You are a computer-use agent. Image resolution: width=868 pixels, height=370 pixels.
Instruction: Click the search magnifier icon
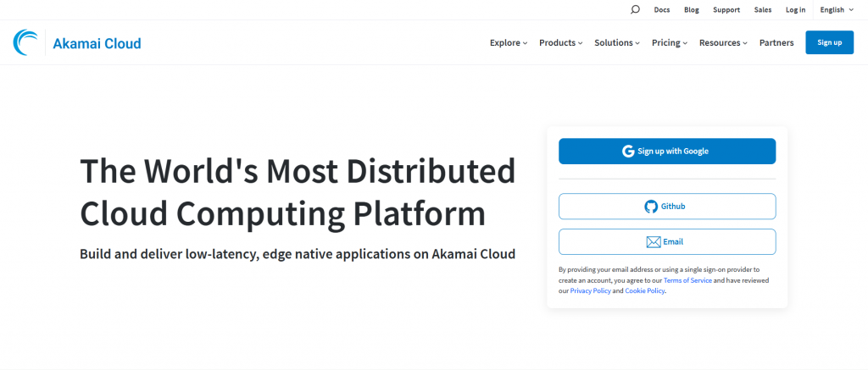636,10
